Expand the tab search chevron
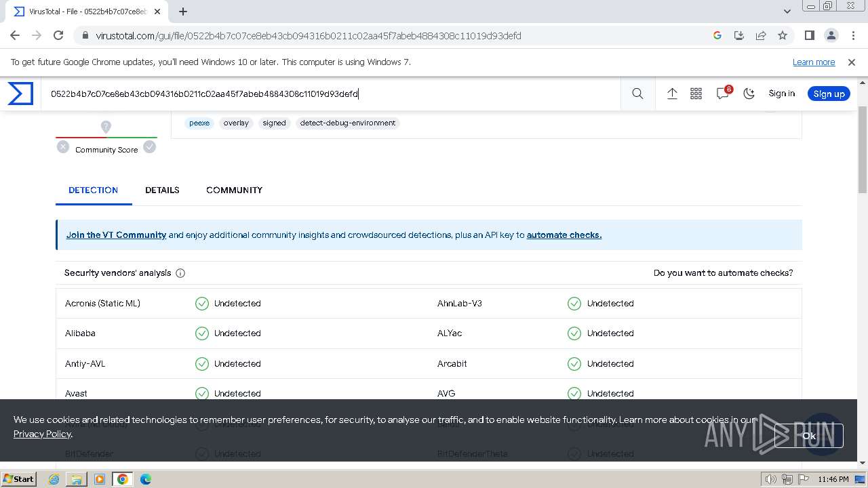The width and height of the screenshot is (868, 488). click(787, 12)
